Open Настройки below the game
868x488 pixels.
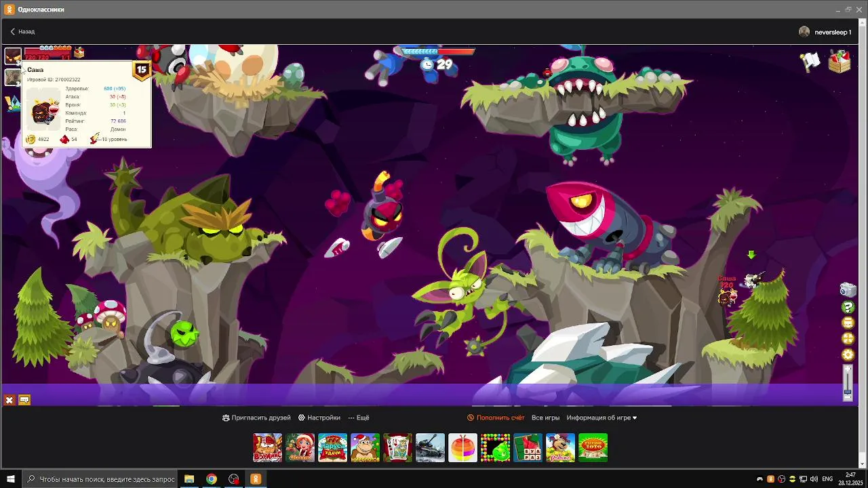pyautogui.click(x=319, y=418)
